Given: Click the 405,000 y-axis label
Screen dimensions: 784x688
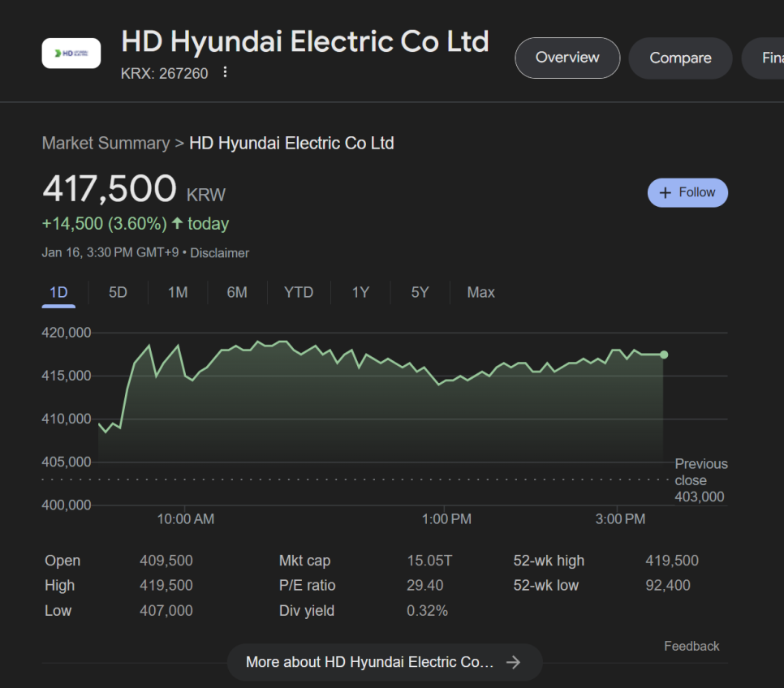Looking at the screenshot, I should pyautogui.click(x=67, y=462).
